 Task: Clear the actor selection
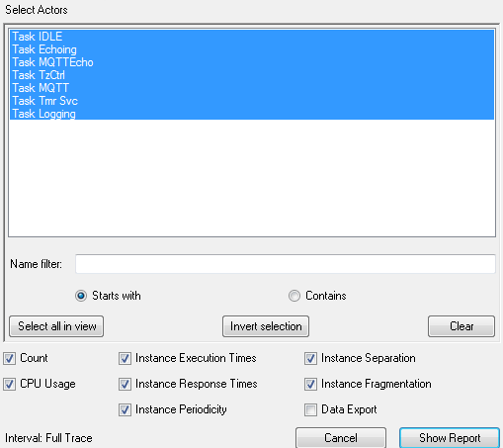pyautogui.click(x=461, y=326)
